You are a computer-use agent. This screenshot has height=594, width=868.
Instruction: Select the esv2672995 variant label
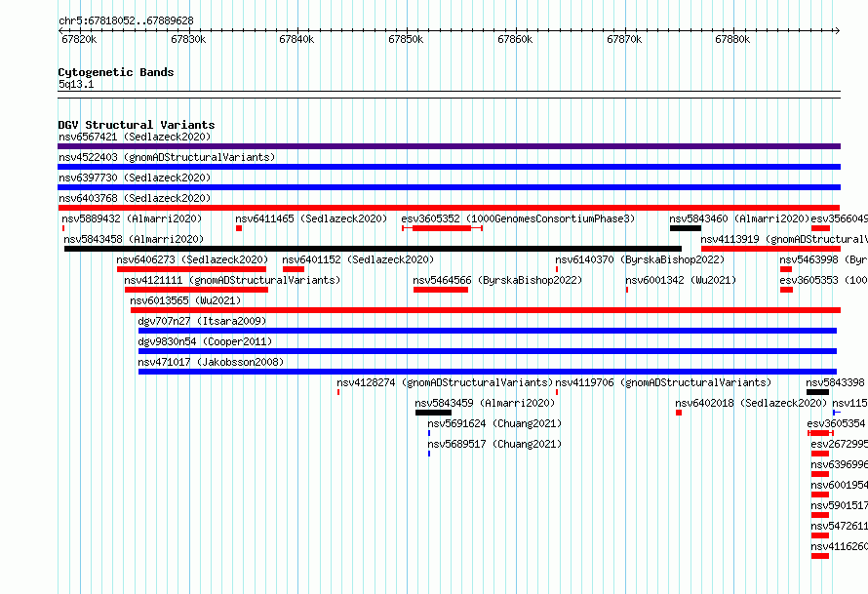pos(839,444)
